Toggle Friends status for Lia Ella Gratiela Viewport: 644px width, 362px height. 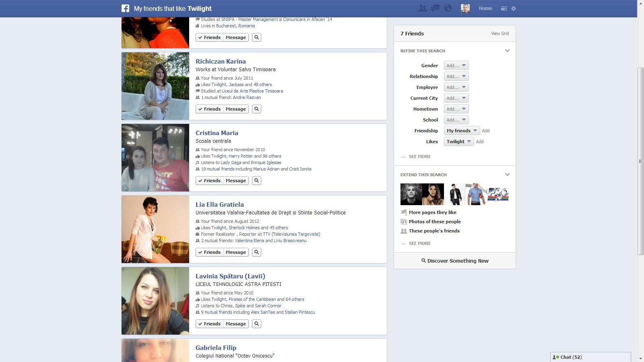[x=209, y=252]
